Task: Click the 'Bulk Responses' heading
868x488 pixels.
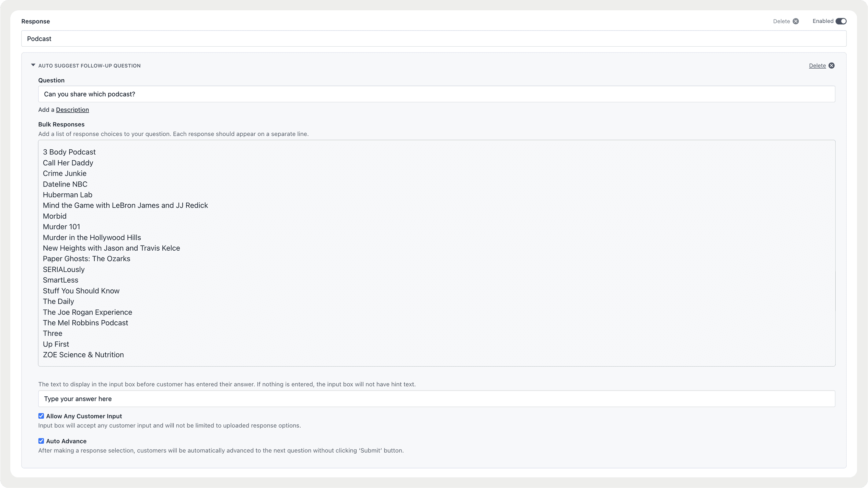Action: point(61,124)
